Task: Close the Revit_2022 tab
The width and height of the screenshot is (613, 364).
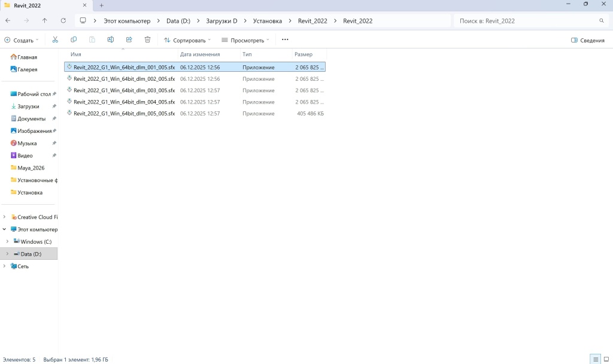Action: pyautogui.click(x=84, y=5)
